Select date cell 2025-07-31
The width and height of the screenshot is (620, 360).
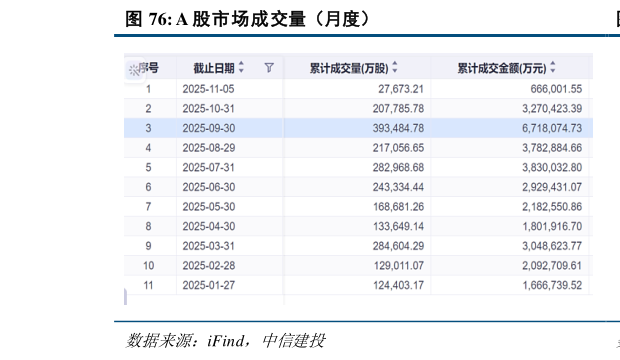(x=208, y=167)
